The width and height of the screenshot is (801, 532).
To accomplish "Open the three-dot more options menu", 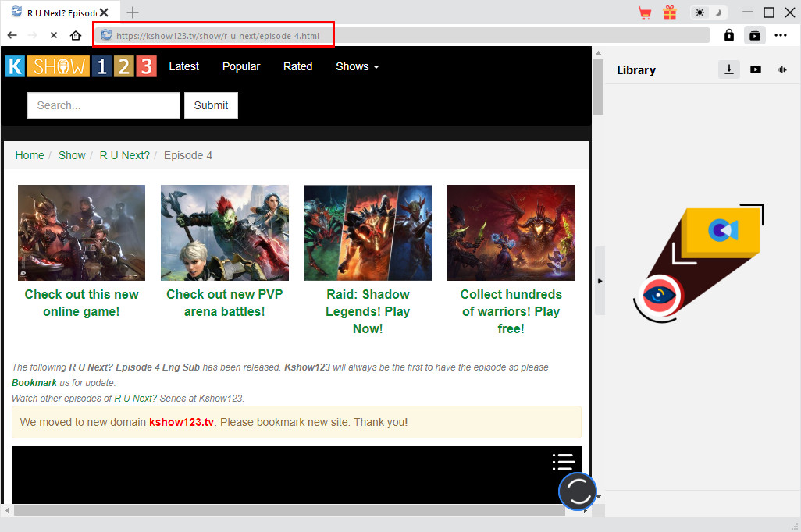I will tap(781, 35).
